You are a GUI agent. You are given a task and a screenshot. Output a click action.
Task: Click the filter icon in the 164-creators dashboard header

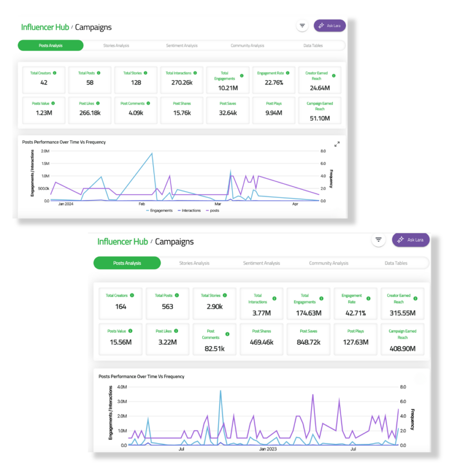[x=379, y=240]
